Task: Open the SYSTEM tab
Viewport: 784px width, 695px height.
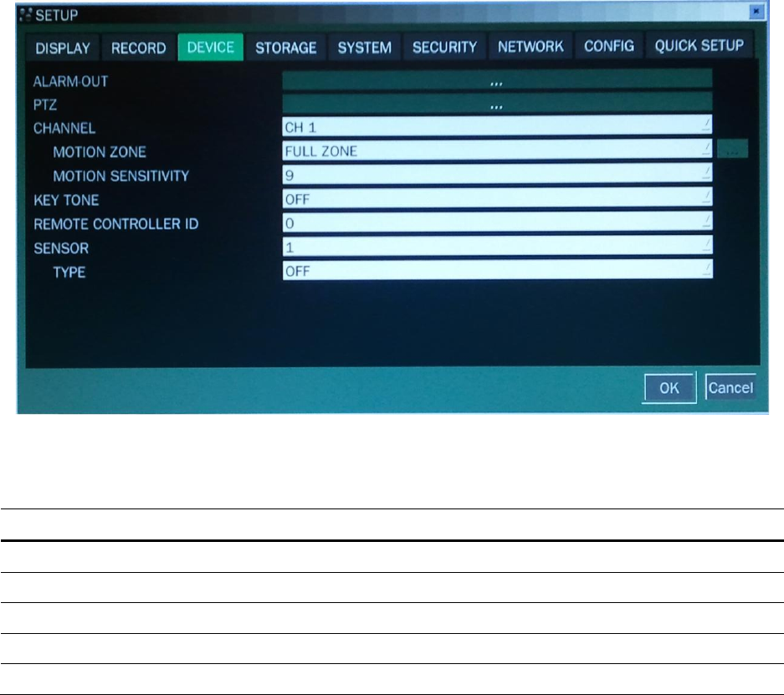Action: (365, 48)
